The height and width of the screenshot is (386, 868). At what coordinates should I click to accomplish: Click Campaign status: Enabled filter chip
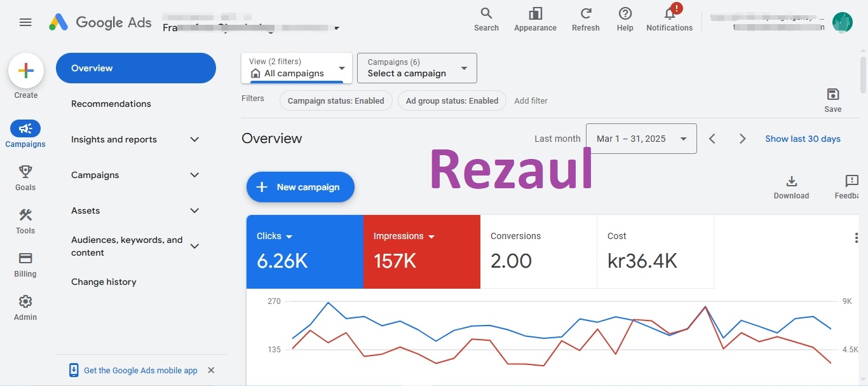click(336, 100)
